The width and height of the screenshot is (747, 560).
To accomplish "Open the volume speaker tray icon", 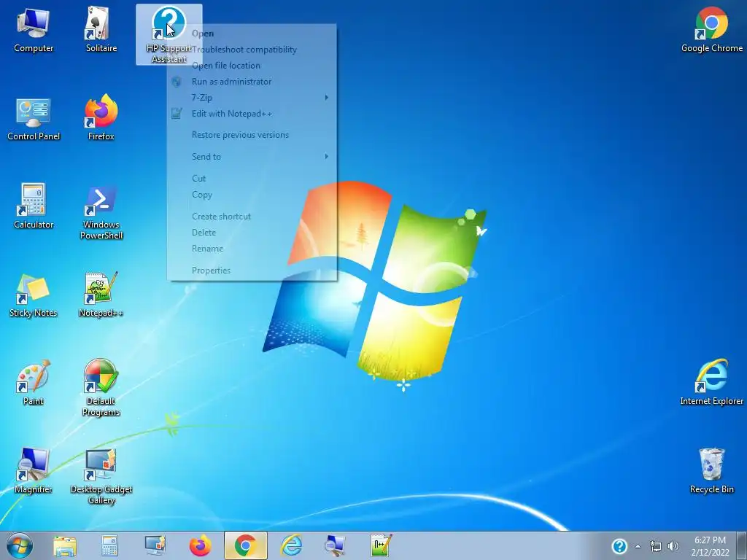I will tap(673, 546).
